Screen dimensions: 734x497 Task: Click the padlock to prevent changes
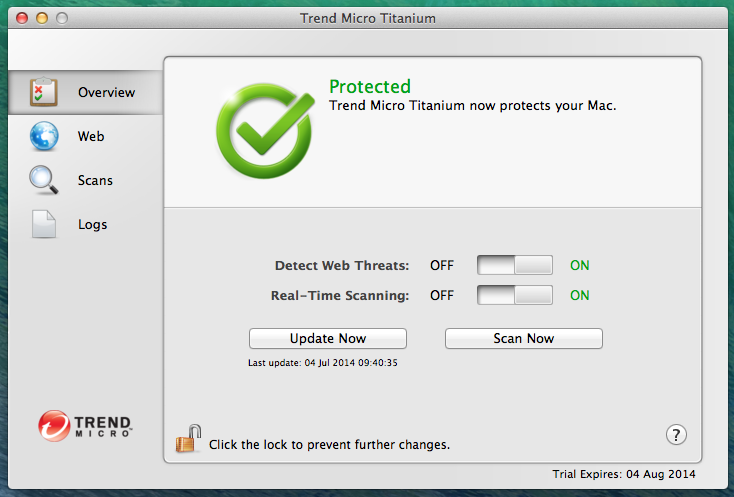click(x=188, y=439)
